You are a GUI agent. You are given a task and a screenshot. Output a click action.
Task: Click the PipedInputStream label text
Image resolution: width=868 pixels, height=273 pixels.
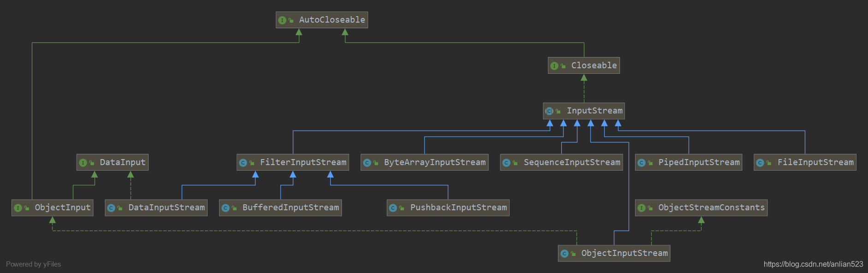coord(699,162)
